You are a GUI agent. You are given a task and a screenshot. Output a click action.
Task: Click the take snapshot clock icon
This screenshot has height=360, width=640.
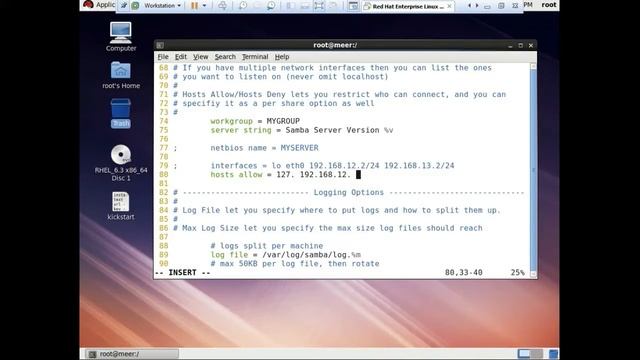243,6
